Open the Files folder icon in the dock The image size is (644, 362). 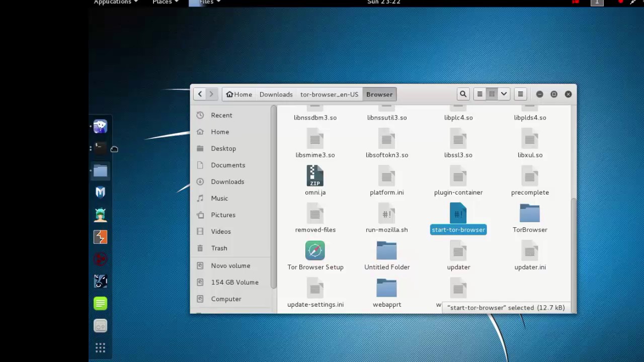100,170
